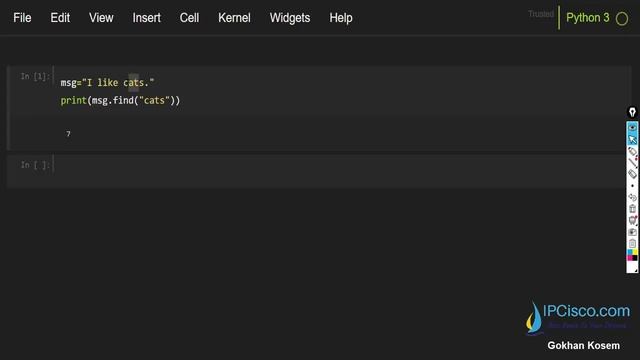This screenshot has width=640, height=360.
Task: Open the Insert menu
Action: (x=146, y=18)
